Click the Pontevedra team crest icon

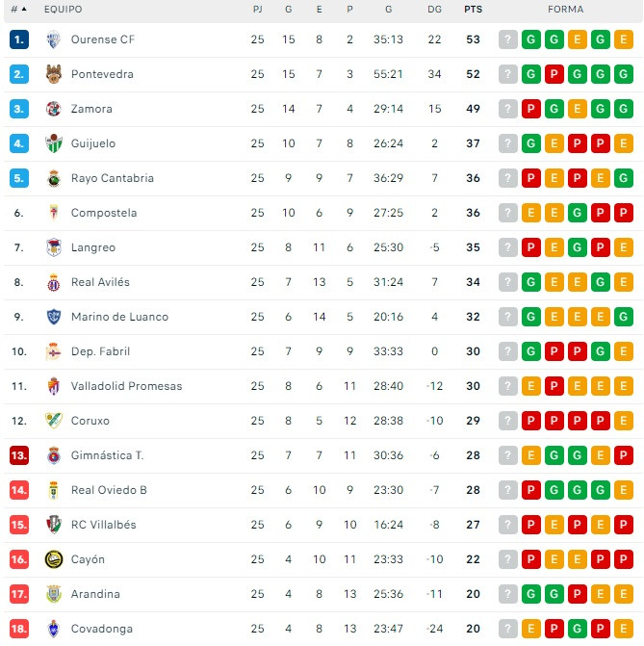[54, 74]
